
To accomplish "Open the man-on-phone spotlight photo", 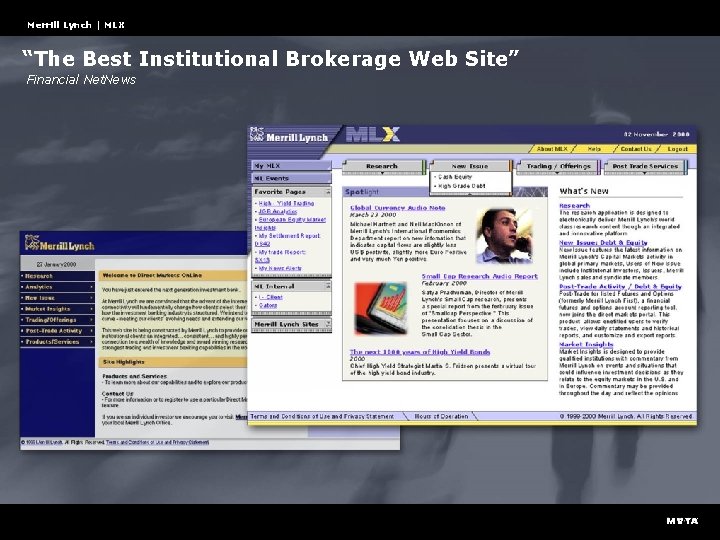I will (x=504, y=236).
